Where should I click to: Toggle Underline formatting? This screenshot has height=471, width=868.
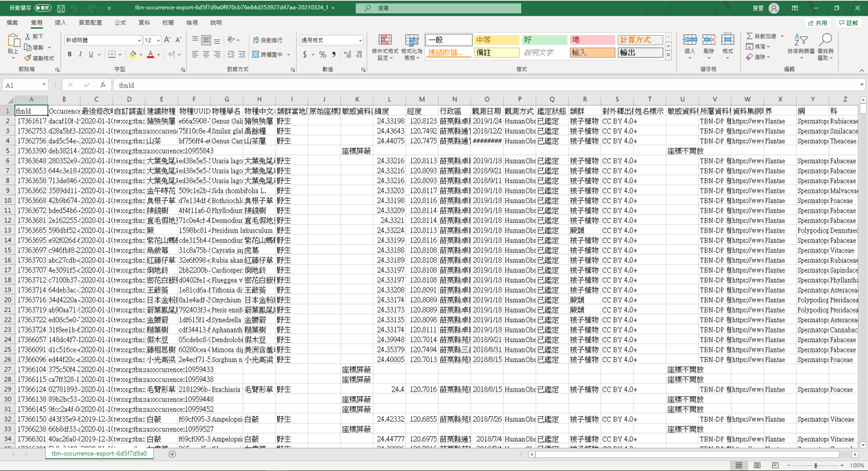point(91,54)
